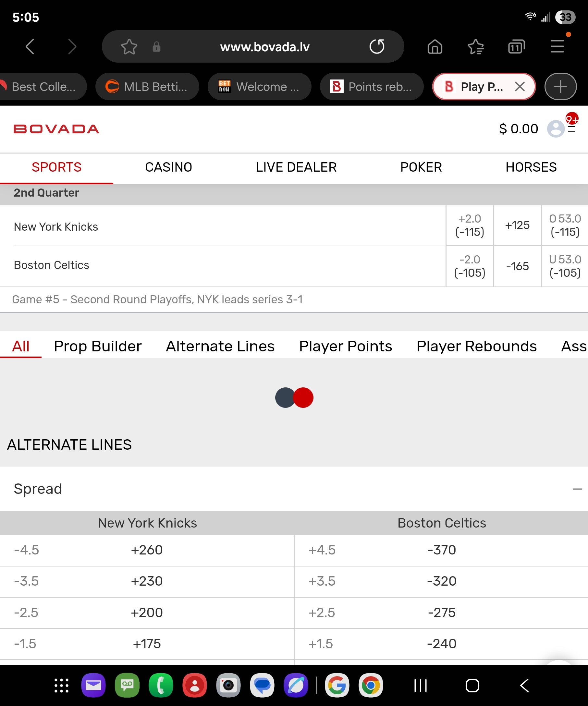Viewport: 588px width, 706px height.
Task: Open the browser home page icon
Action: [x=435, y=46]
